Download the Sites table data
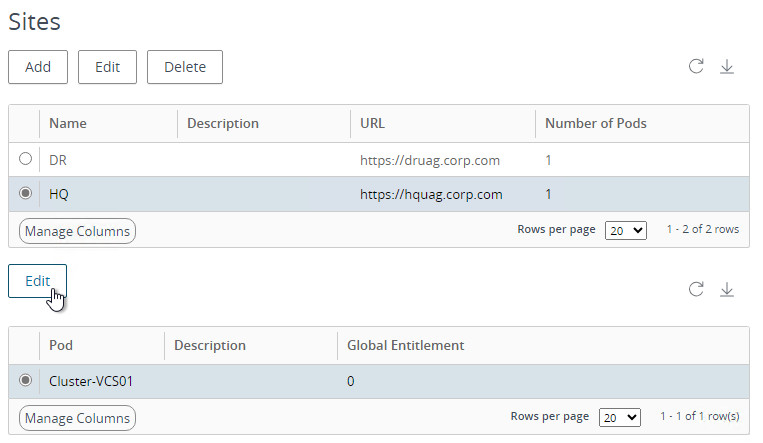763x443 pixels. pyautogui.click(x=727, y=66)
